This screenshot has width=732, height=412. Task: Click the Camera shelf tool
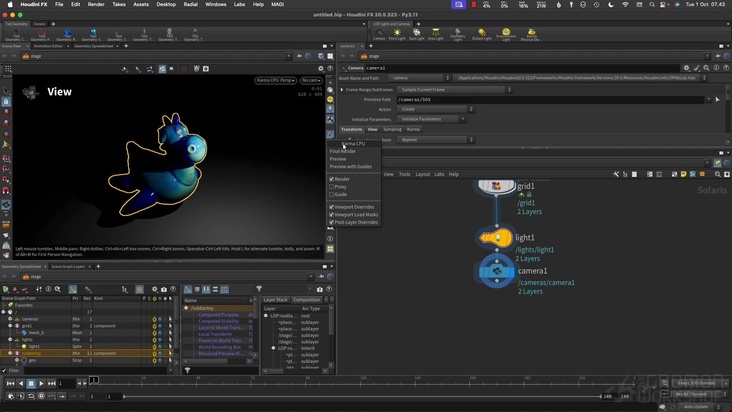coord(379,34)
